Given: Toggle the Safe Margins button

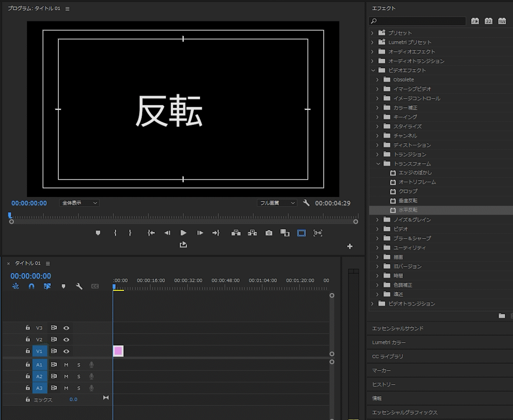Looking at the screenshot, I should (302, 233).
